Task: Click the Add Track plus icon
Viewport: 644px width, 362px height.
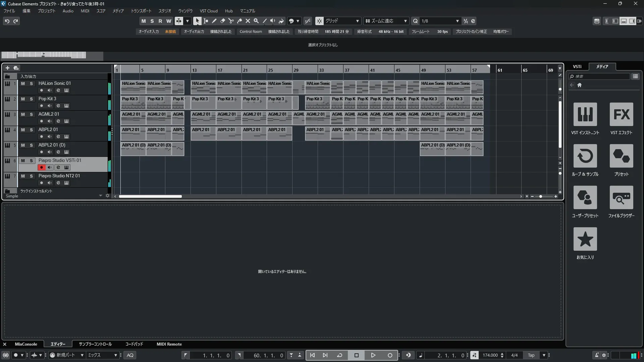Action: (x=7, y=68)
